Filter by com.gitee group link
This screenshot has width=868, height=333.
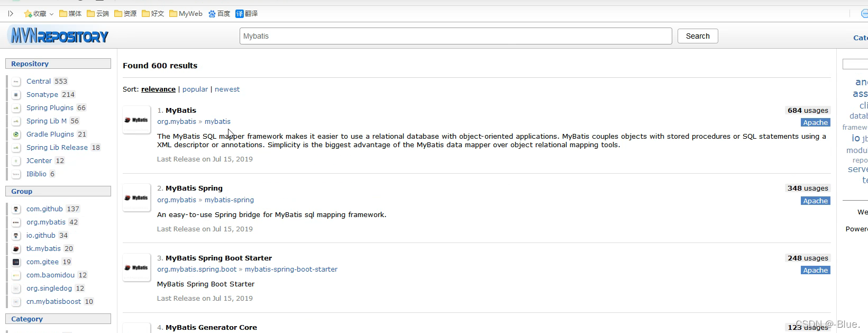click(42, 262)
